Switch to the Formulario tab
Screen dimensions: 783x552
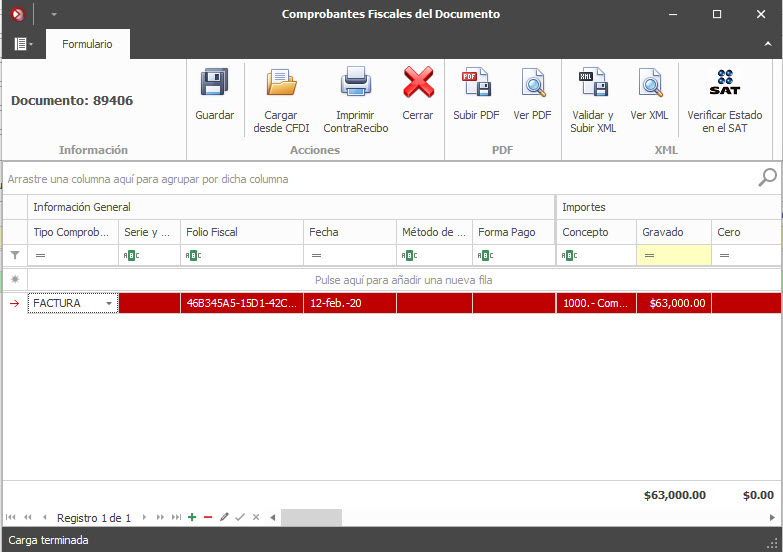coord(87,45)
